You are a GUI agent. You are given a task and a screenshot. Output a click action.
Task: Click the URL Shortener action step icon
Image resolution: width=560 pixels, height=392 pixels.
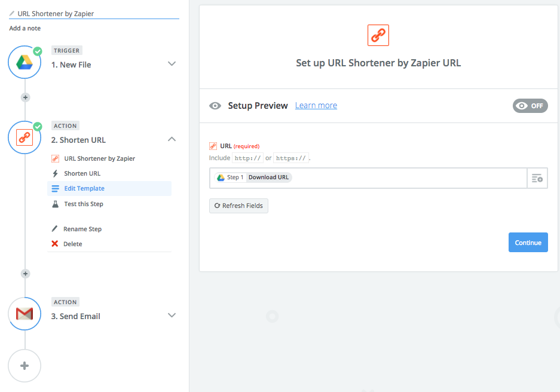tap(25, 137)
